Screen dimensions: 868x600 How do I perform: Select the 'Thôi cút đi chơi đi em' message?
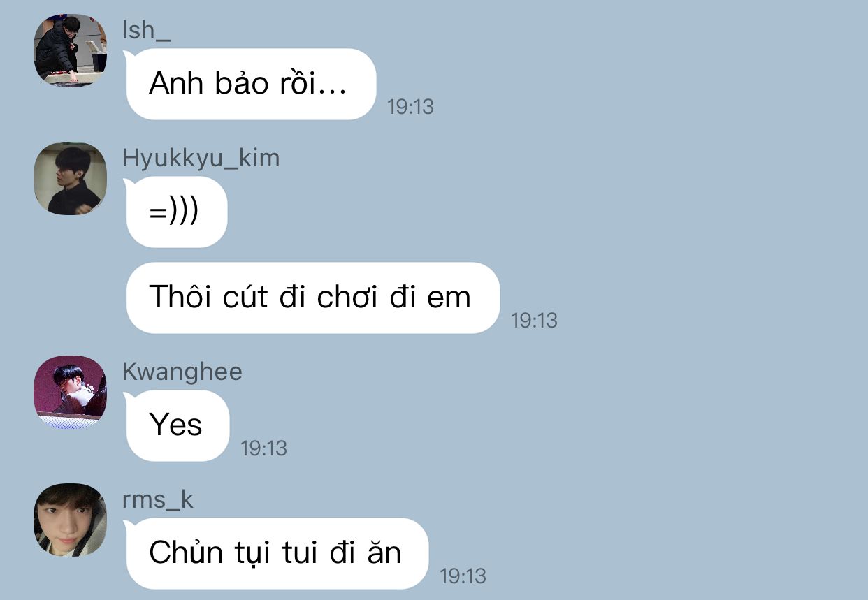pyautogui.click(x=312, y=298)
